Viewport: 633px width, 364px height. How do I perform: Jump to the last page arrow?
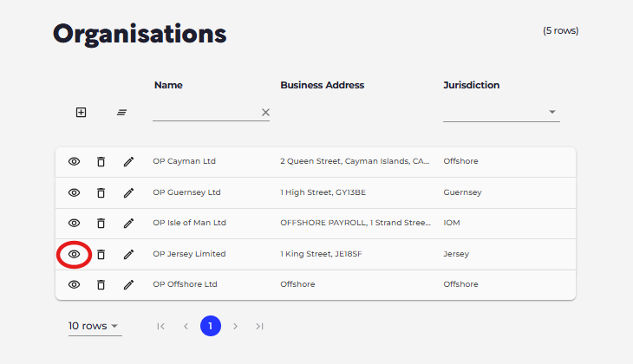point(259,326)
